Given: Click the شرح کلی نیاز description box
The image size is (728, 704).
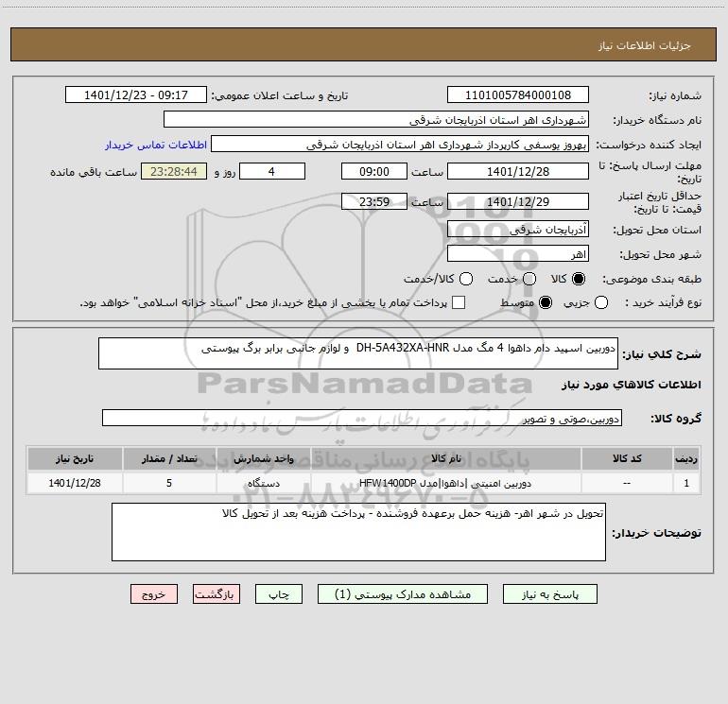Looking at the screenshot, I should (358, 353).
